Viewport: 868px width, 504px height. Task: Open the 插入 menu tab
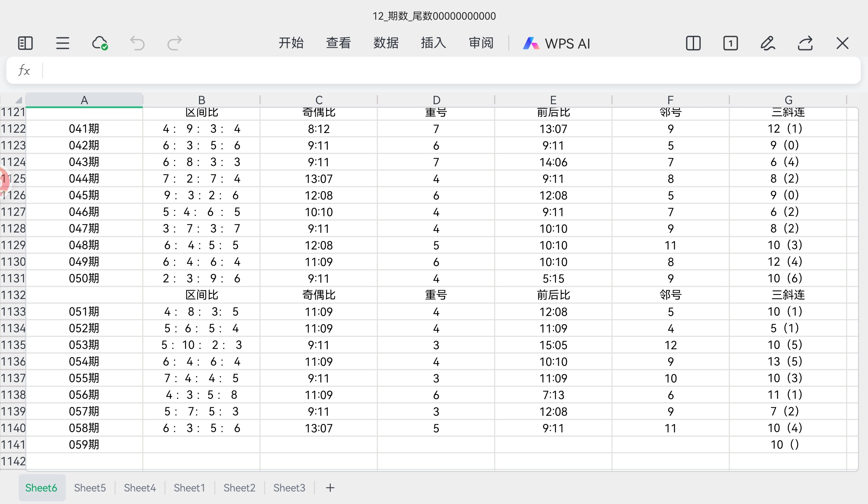(434, 43)
